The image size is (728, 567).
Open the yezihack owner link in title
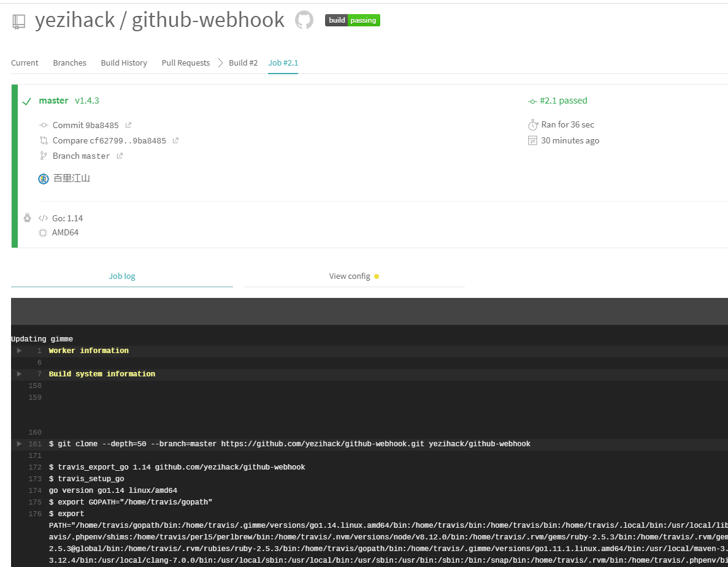[75, 20]
